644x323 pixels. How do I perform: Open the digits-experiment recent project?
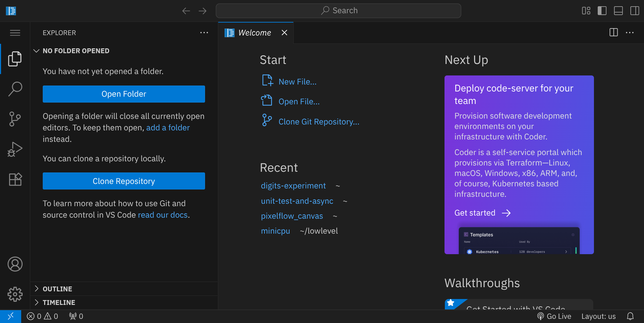click(x=293, y=186)
